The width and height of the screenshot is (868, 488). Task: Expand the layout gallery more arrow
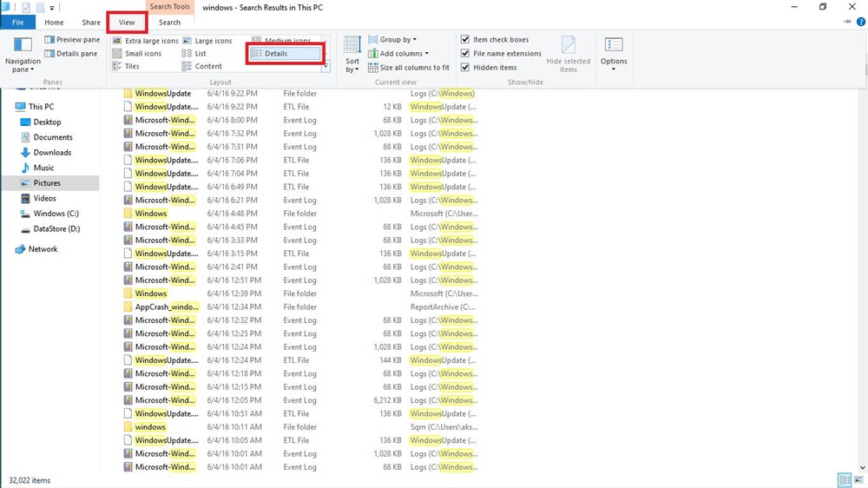point(326,67)
